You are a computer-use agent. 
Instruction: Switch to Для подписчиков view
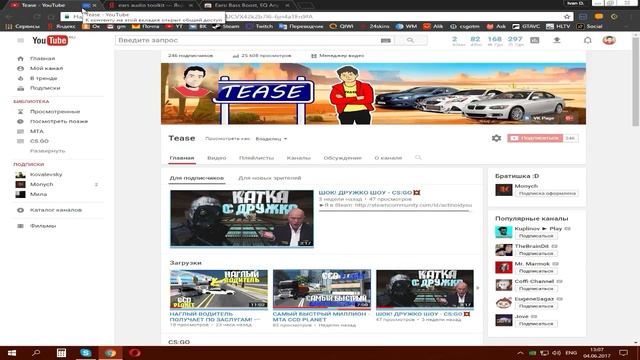(197, 178)
